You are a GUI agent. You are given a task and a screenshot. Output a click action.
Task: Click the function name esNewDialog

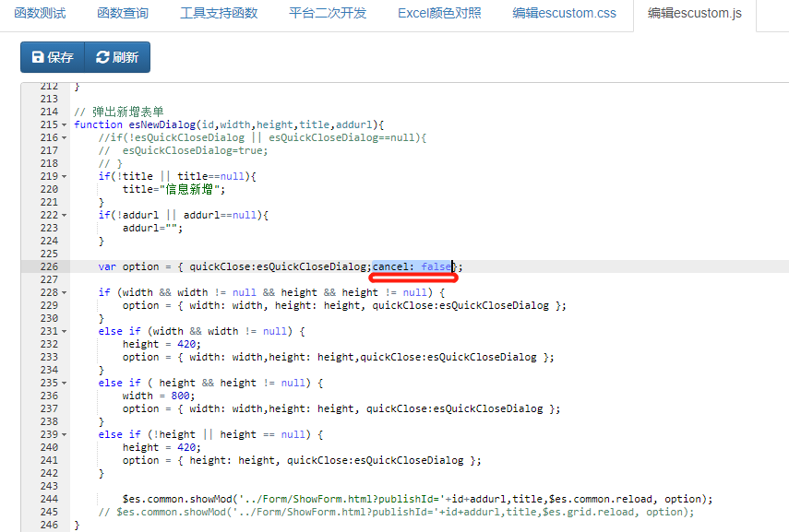pyautogui.click(x=161, y=124)
